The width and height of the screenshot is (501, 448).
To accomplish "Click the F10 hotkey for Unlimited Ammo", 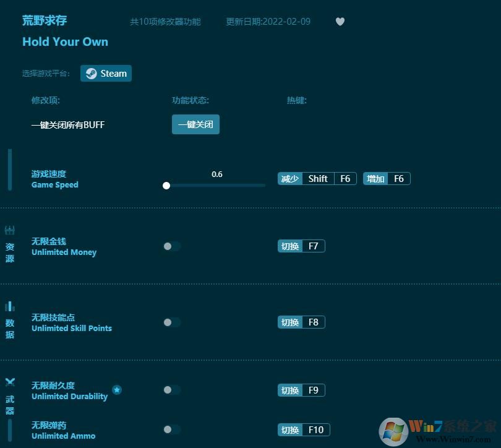I will 304,430.
